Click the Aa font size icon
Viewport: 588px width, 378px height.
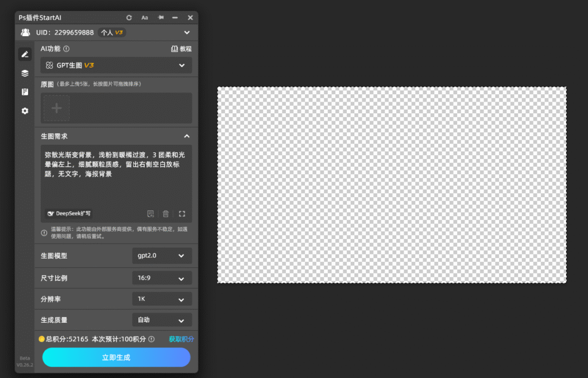(x=144, y=18)
